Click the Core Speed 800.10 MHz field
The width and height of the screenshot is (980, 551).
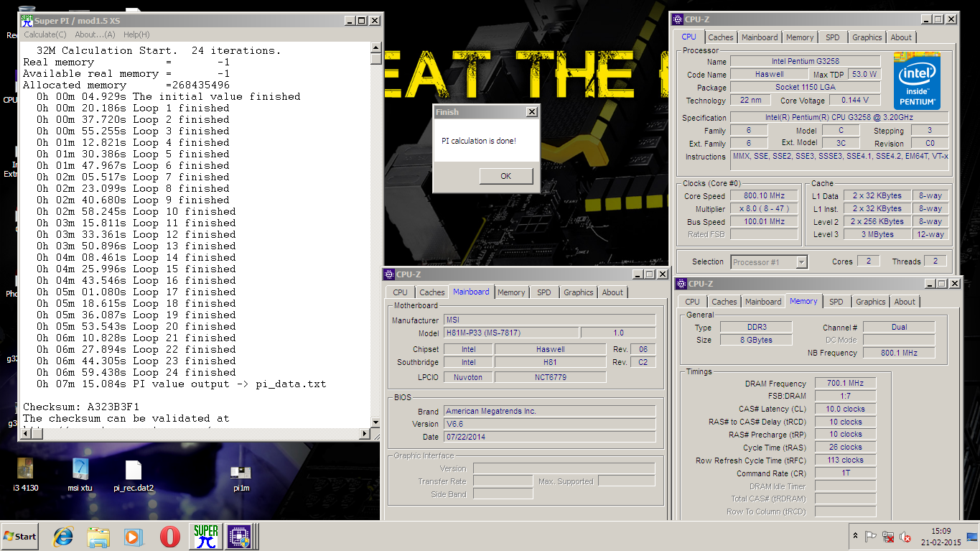[x=765, y=195]
